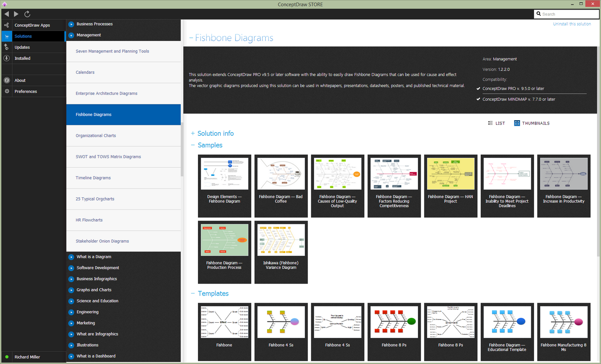Open Fishbone Diagram — Production Process sample
Image resolution: width=601 pixels, height=364 pixels.
(x=224, y=252)
